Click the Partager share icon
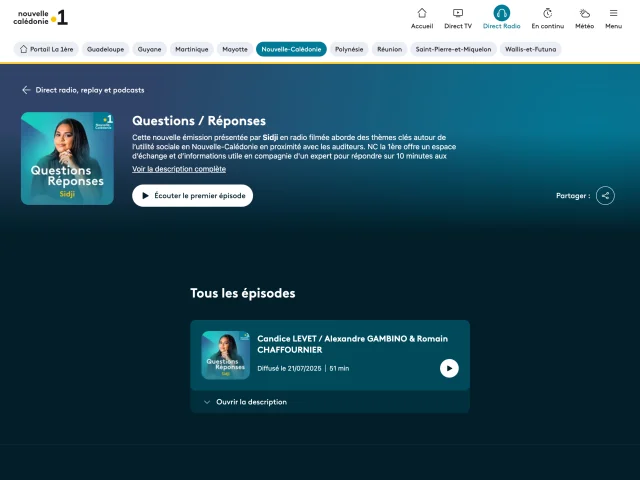The height and width of the screenshot is (480, 640). pyautogui.click(x=605, y=196)
